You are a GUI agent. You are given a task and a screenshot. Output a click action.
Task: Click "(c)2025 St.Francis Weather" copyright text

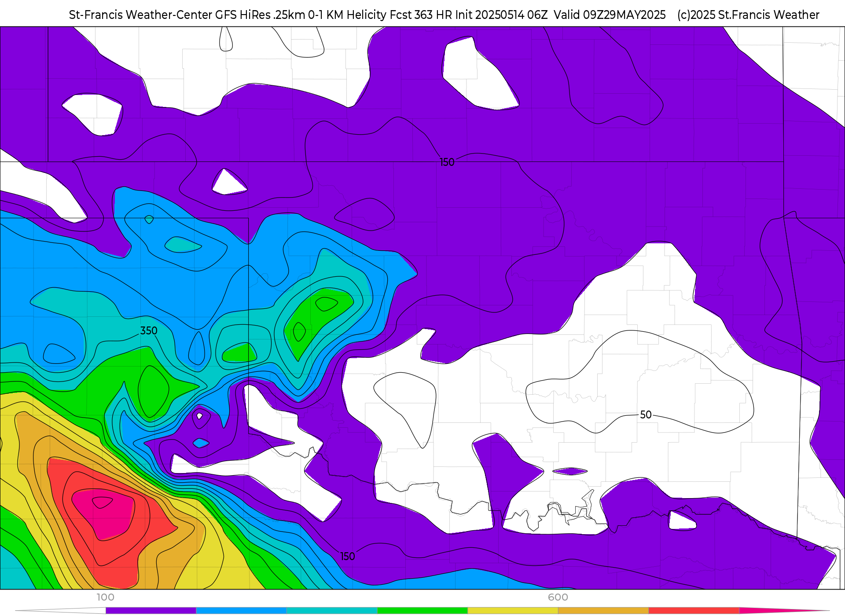click(x=748, y=15)
